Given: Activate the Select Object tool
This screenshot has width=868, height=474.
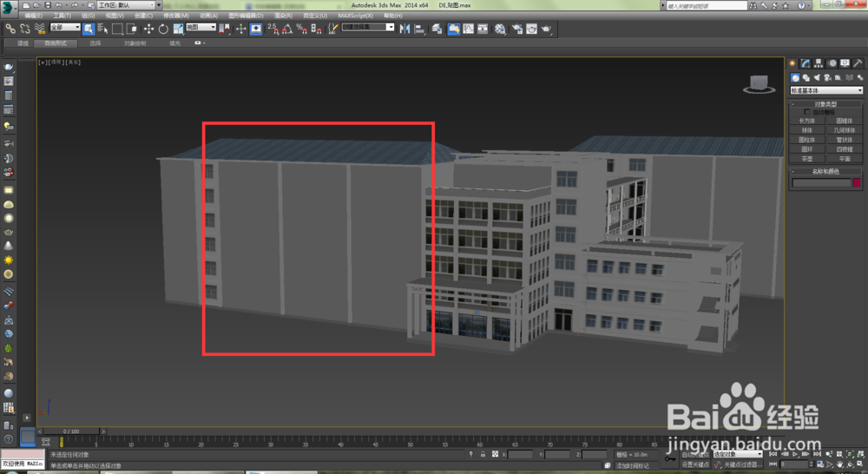Looking at the screenshot, I should pos(89,29).
